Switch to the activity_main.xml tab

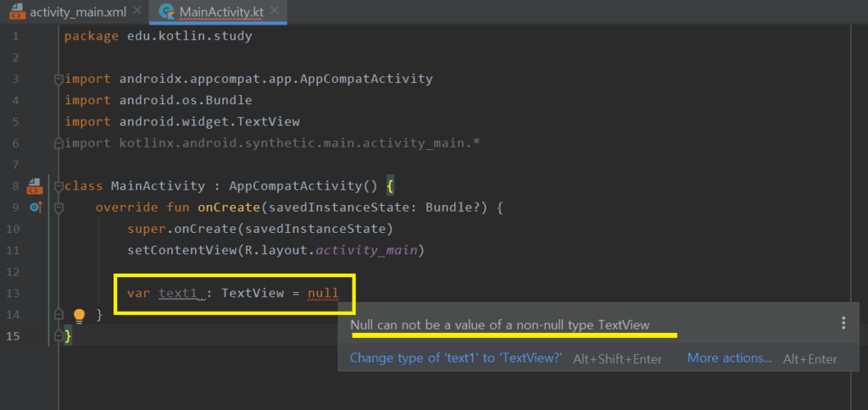click(78, 12)
